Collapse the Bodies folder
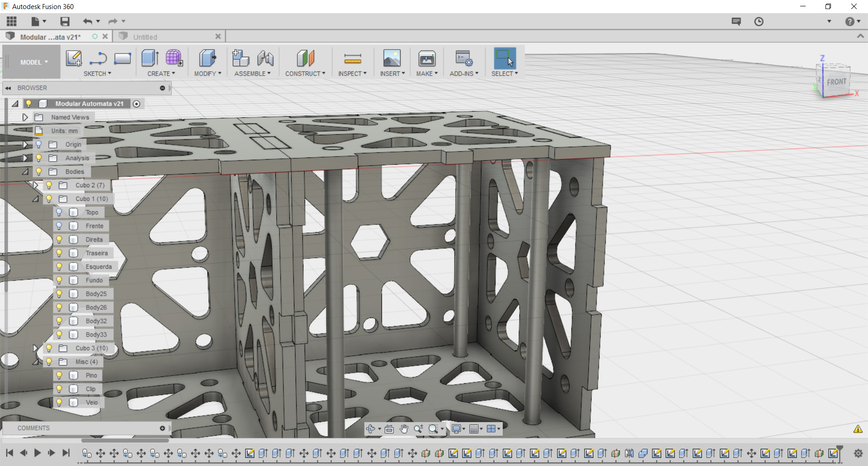Viewport: 868px width, 466px height. click(x=25, y=171)
